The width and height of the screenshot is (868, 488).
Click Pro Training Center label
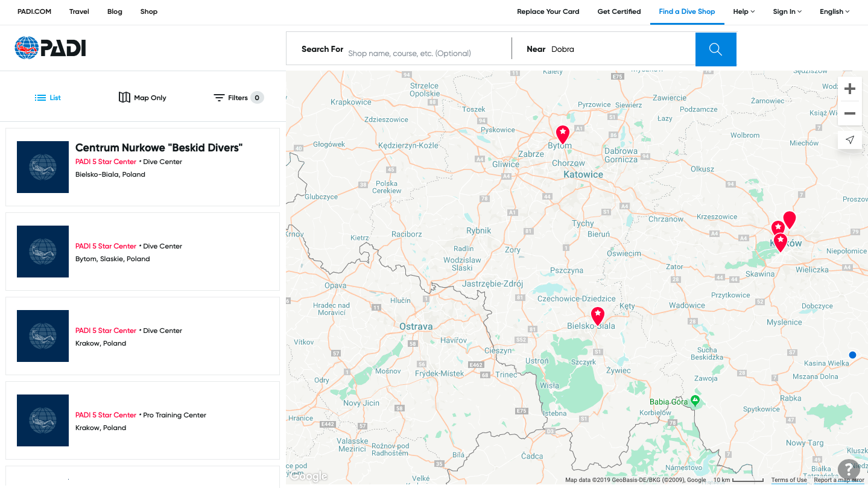(175, 415)
